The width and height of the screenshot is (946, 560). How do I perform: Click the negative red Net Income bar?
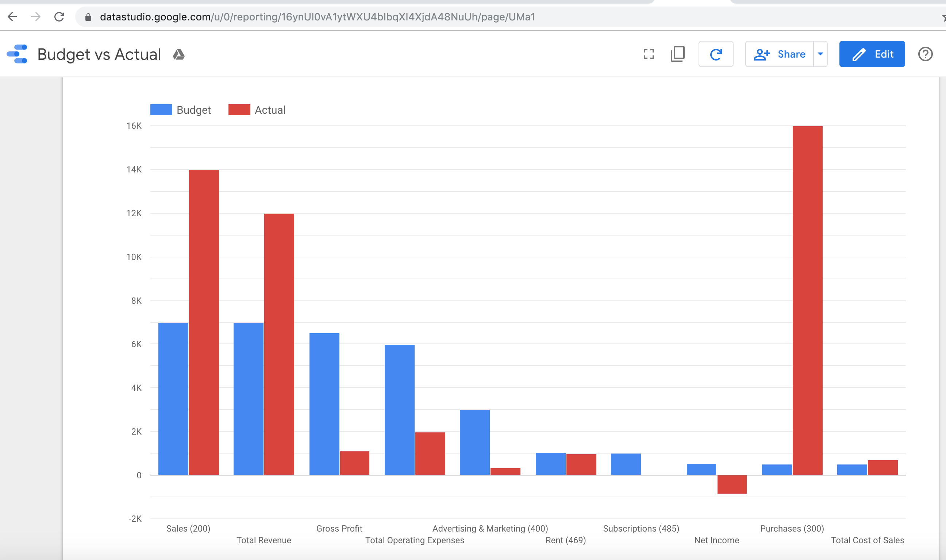tap(731, 484)
